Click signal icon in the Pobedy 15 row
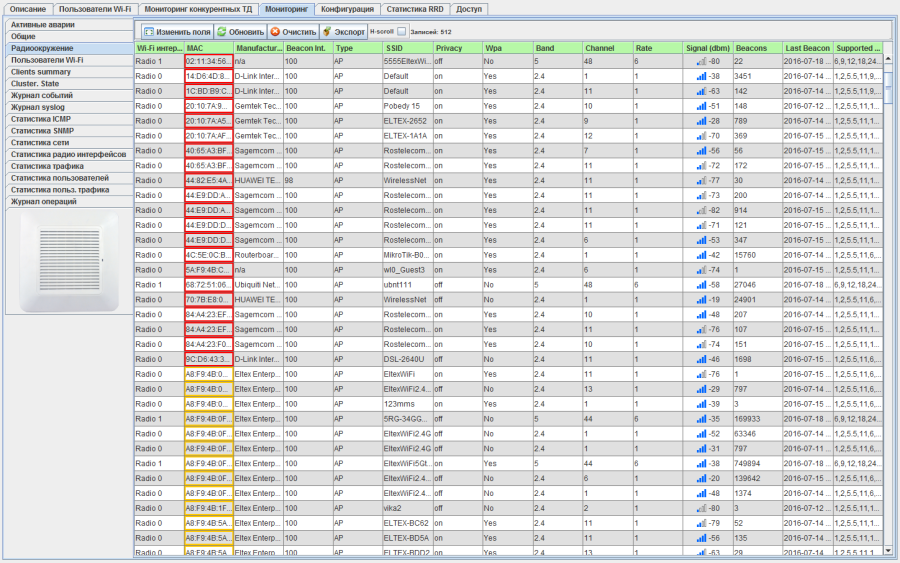This screenshot has width=900, height=563. pos(701,106)
